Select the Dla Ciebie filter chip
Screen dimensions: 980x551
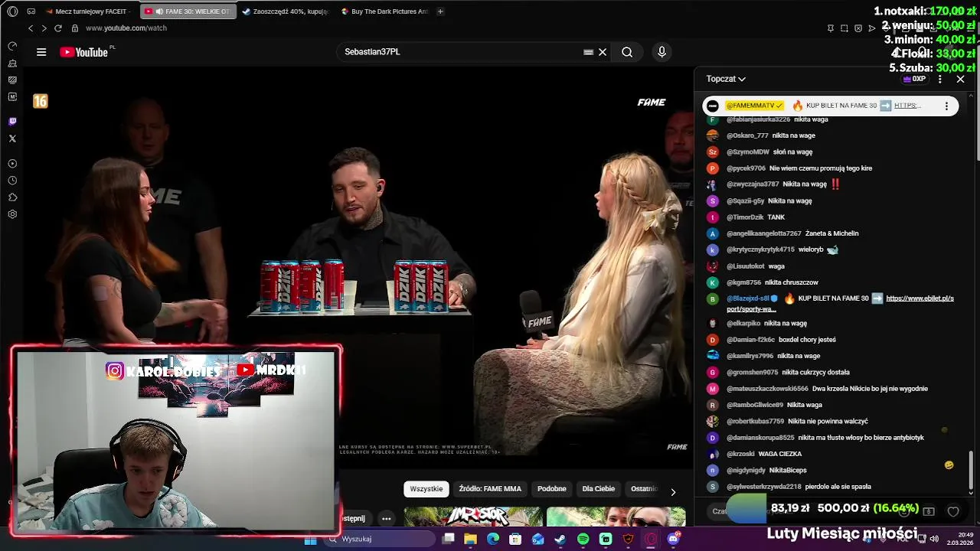point(599,489)
